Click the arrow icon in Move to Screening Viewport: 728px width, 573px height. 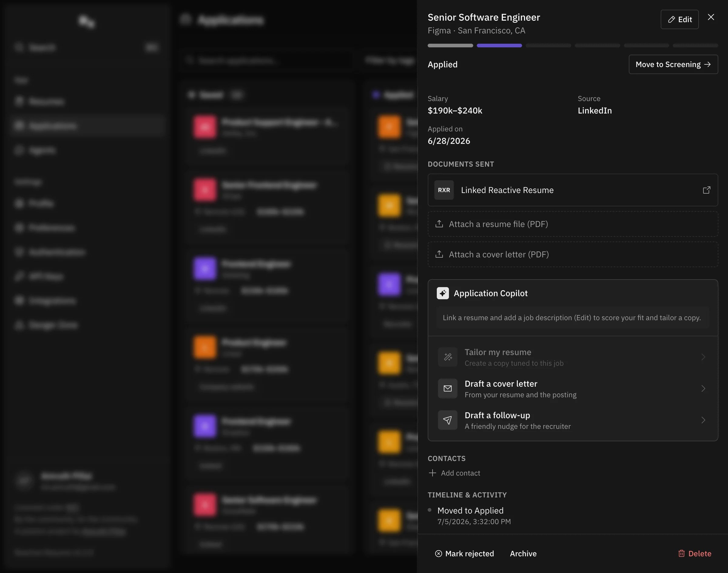[707, 64]
